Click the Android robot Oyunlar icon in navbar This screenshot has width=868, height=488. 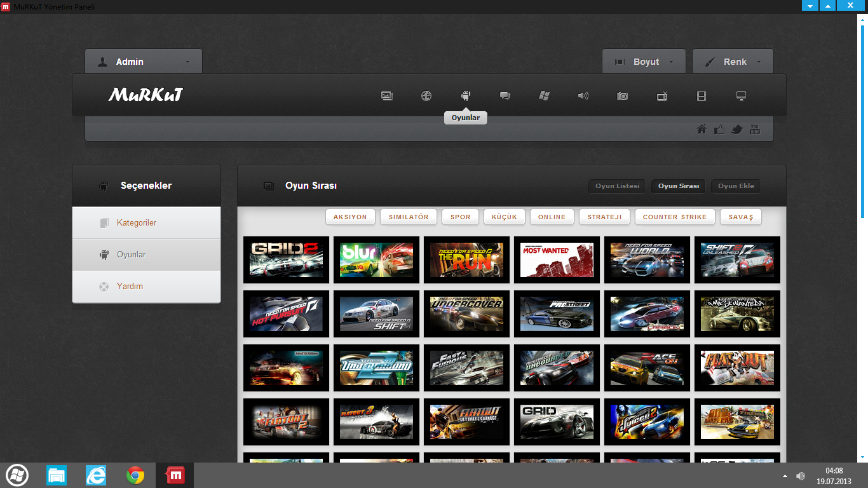pos(466,96)
